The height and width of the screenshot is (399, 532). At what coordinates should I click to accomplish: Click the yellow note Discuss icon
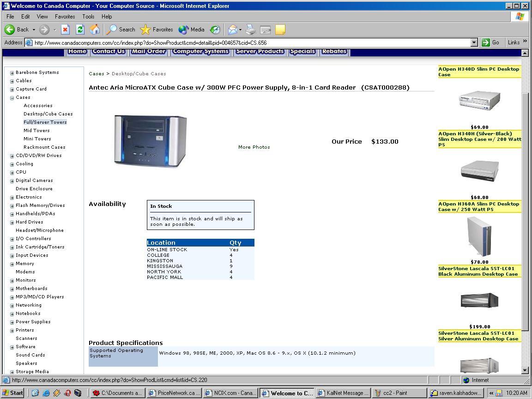(x=280, y=30)
